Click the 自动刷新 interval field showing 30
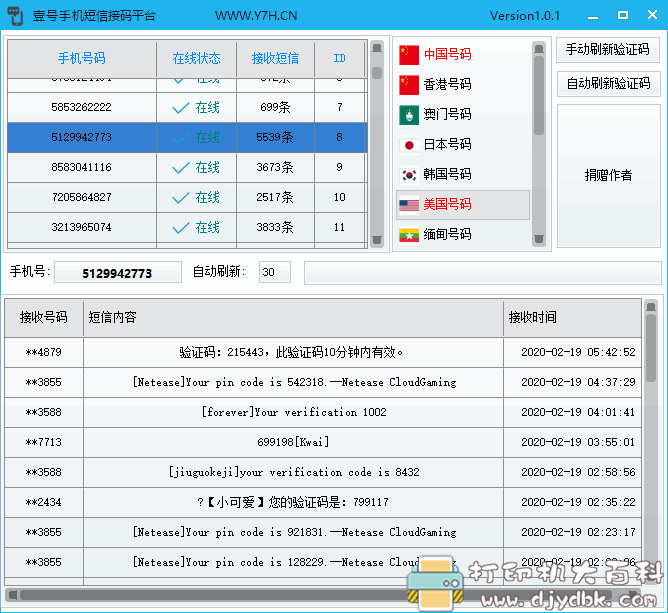 (275, 272)
